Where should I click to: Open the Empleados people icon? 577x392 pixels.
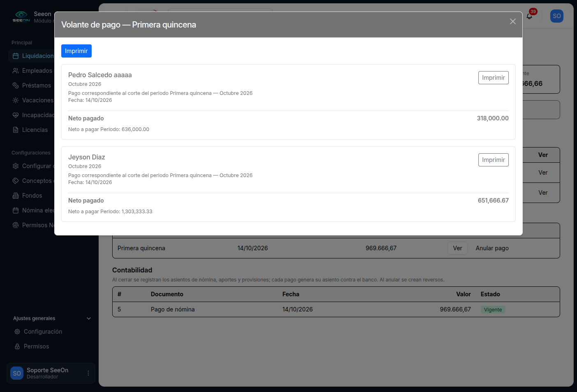pyautogui.click(x=16, y=71)
